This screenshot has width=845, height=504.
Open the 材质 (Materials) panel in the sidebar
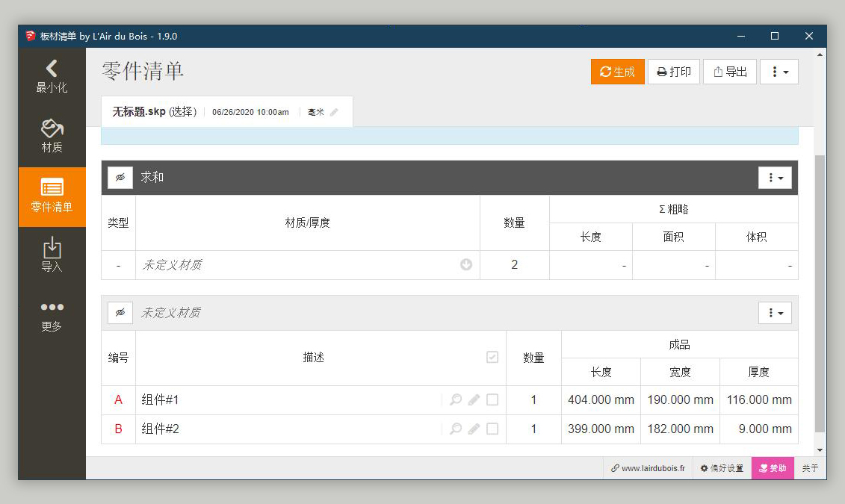(x=52, y=134)
